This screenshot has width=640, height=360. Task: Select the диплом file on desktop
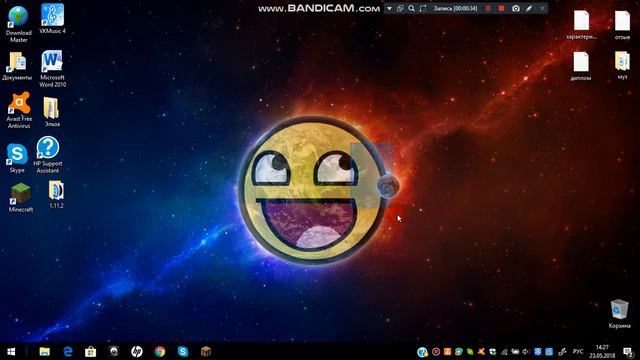(581, 66)
